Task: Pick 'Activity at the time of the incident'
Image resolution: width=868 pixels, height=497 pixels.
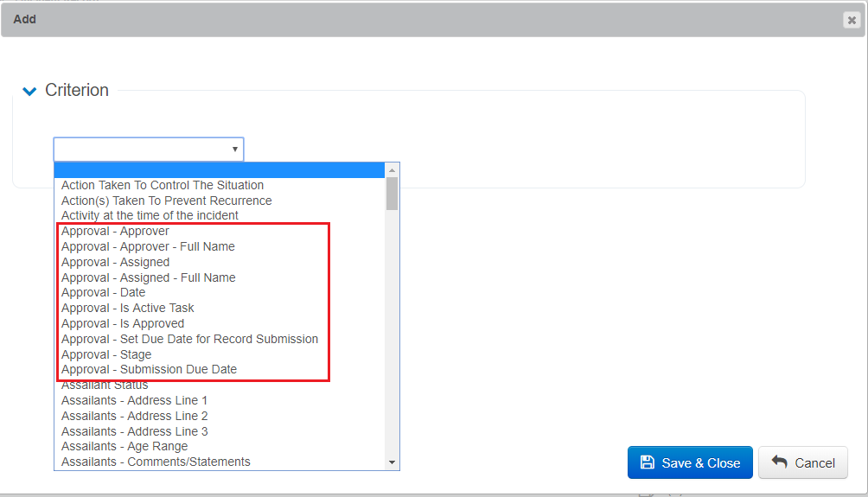Action: (x=150, y=215)
